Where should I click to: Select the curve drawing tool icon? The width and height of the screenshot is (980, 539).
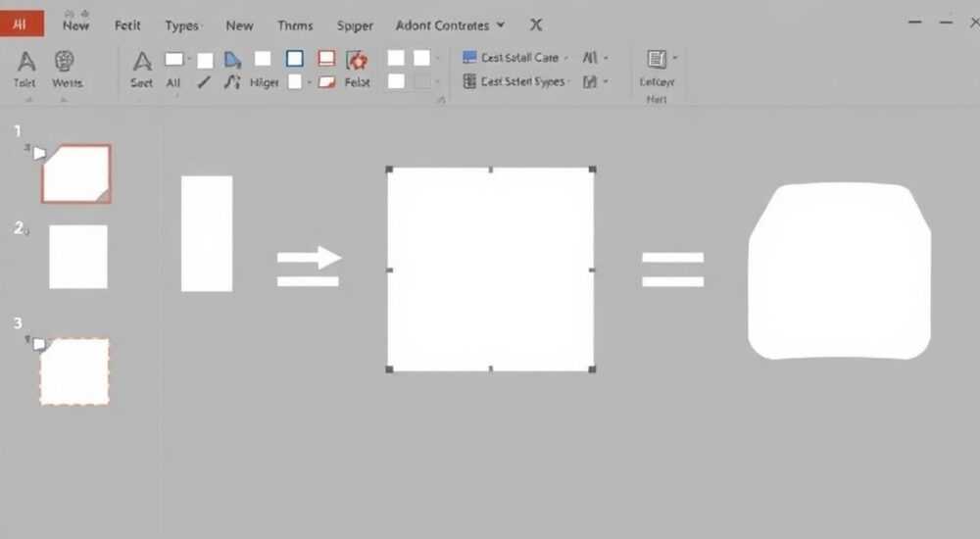point(232,82)
